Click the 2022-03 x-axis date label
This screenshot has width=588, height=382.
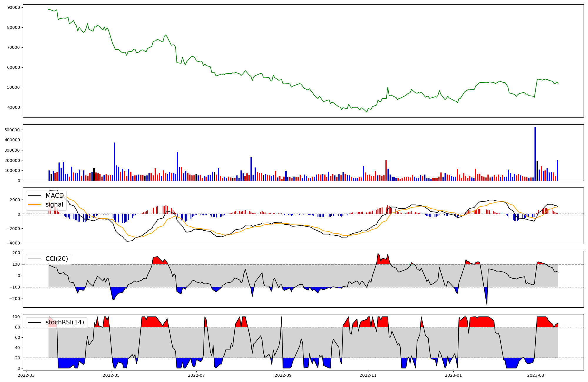tap(26, 375)
